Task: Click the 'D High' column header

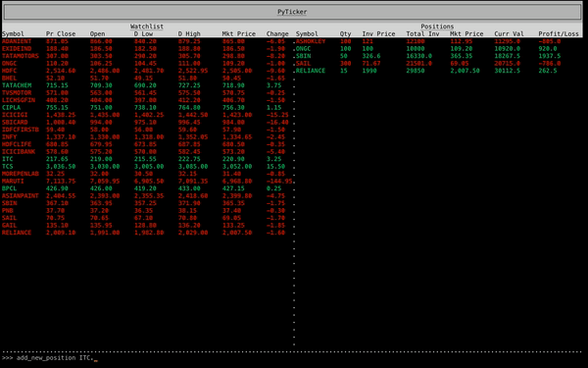Action: point(189,33)
